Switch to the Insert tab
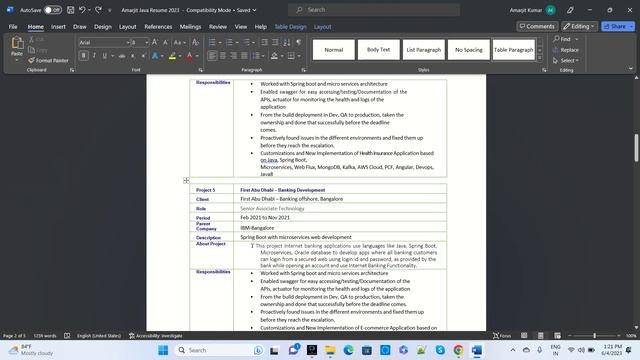This screenshot has width=640, height=360. (58, 27)
